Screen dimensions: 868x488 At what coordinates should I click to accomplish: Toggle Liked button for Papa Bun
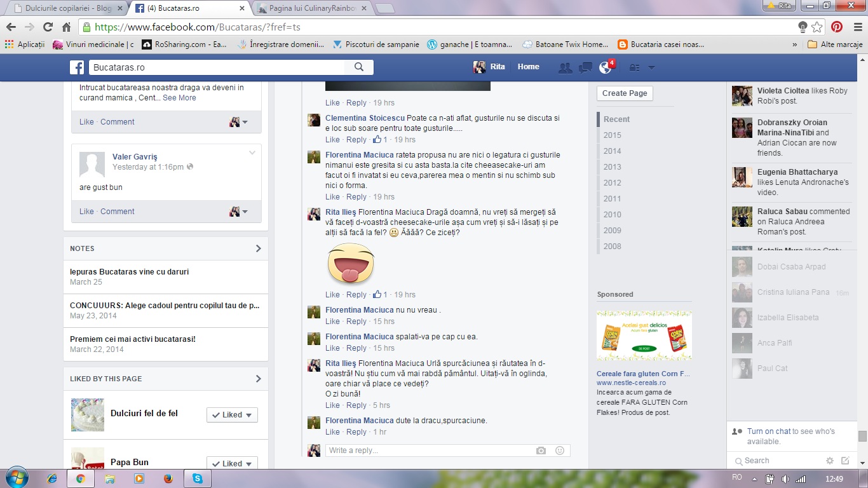tap(232, 464)
